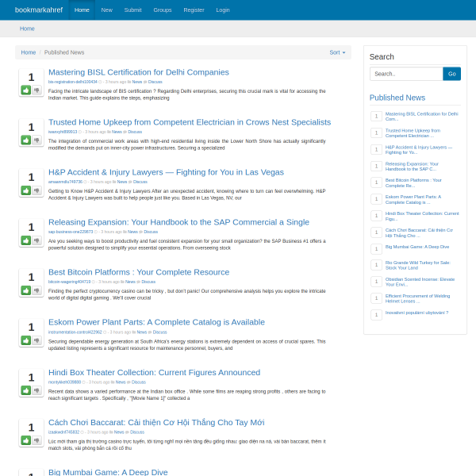Viewport: 476px width, 476px height.
Task: Downvote the Cách Chơi Baccarat story
Action: 36,440
